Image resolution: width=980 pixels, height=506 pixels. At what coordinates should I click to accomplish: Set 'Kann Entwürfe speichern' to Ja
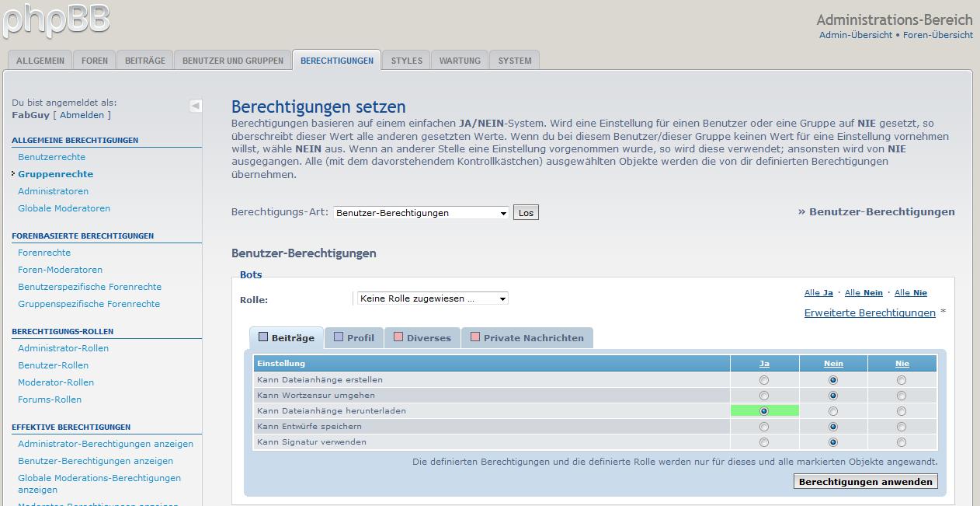pos(764,427)
